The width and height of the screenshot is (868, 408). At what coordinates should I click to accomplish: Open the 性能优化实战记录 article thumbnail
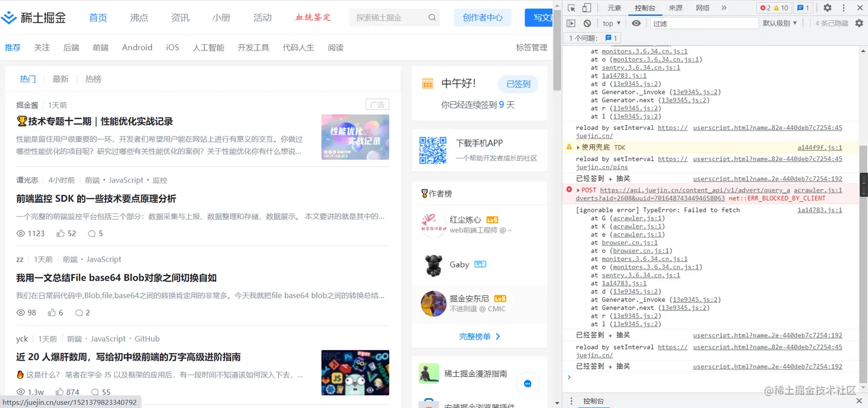pyautogui.click(x=355, y=137)
